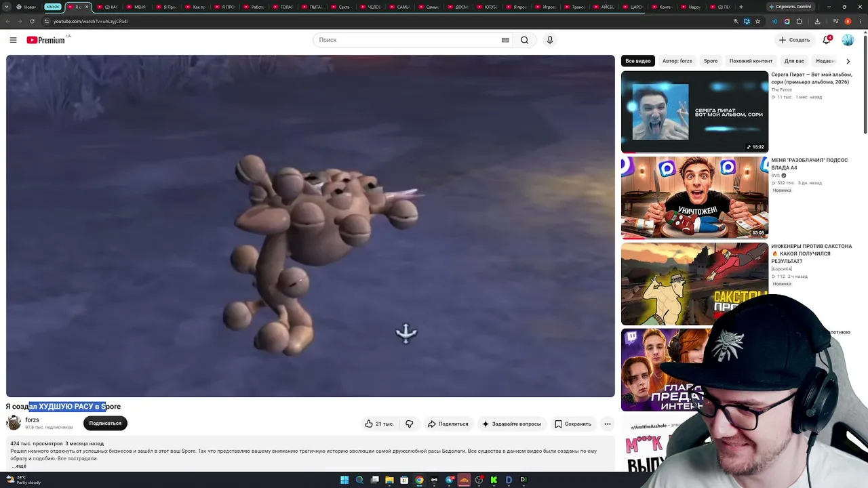Image resolution: width=868 pixels, height=488 pixels.
Task: Switch to Chrome on the taskbar
Action: 419,480
